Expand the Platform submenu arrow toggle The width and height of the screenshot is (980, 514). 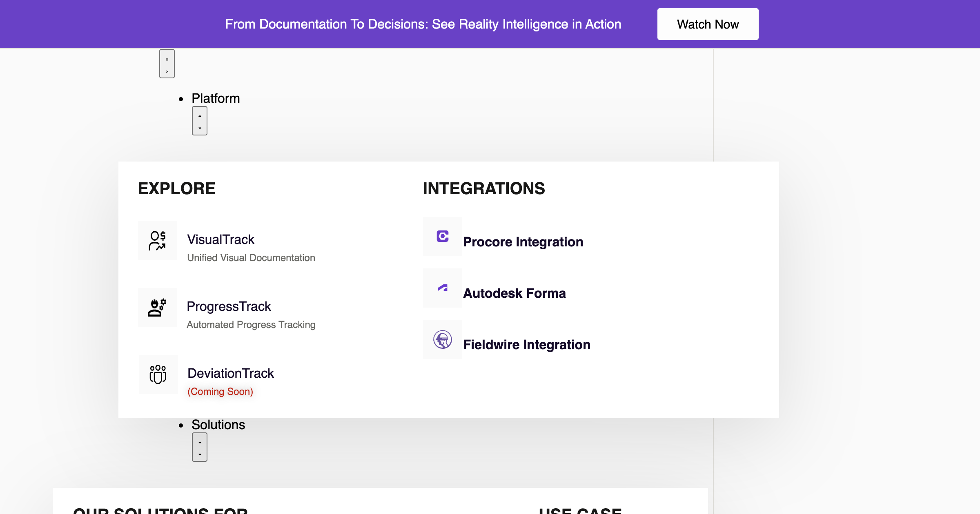click(x=200, y=121)
